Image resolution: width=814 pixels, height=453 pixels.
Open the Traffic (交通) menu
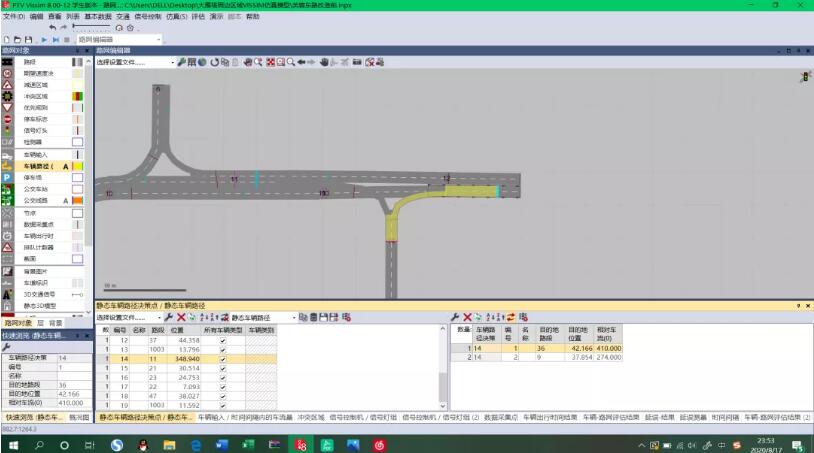[123, 17]
